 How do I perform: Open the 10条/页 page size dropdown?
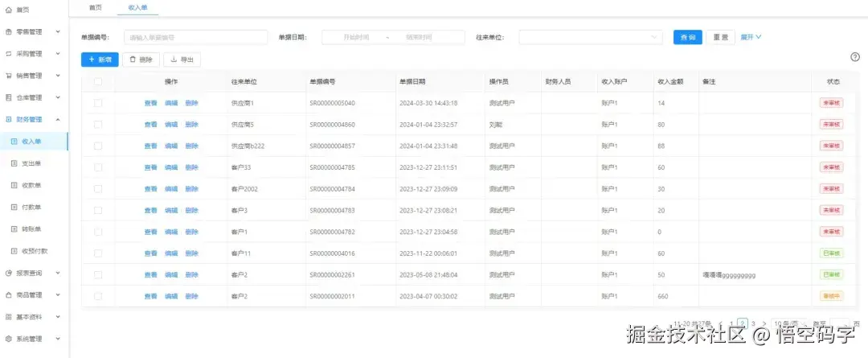tap(790, 323)
